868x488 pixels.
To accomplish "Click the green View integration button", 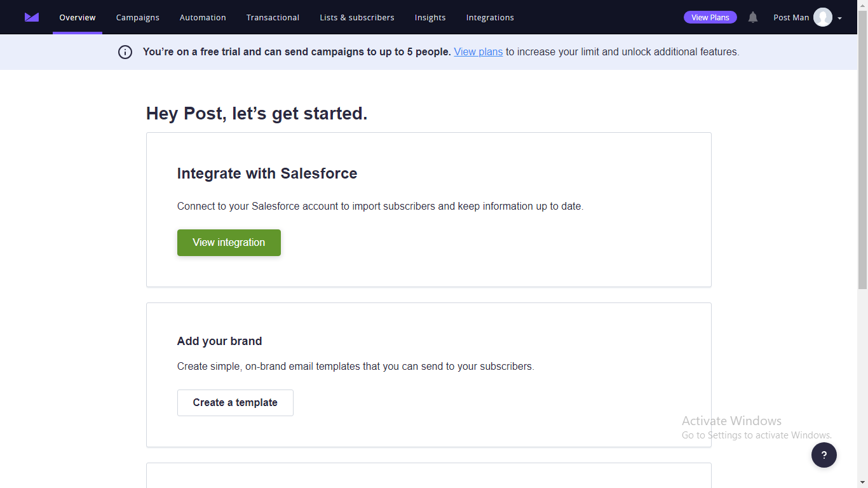I will pyautogui.click(x=229, y=243).
